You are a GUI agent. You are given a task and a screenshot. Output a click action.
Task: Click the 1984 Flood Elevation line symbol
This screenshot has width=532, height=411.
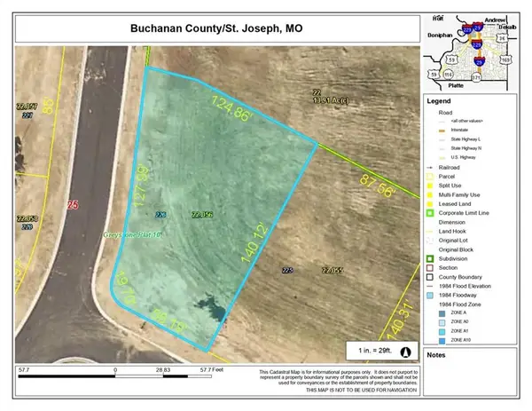[x=430, y=287]
